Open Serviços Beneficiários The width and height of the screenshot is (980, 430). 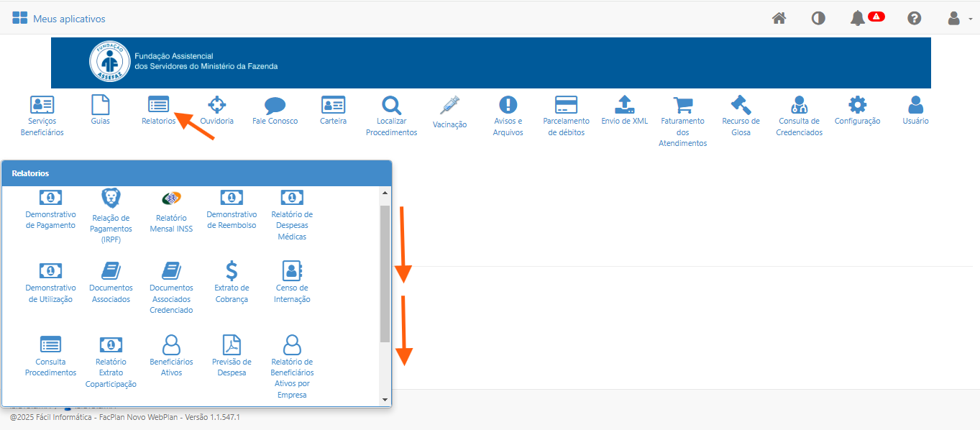(x=42, y=115)
